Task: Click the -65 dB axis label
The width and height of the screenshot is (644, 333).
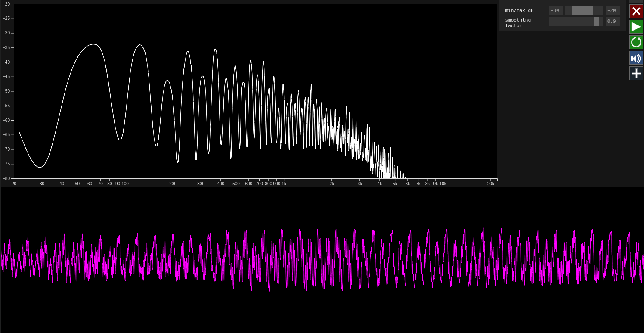Action: click(6, 135)
